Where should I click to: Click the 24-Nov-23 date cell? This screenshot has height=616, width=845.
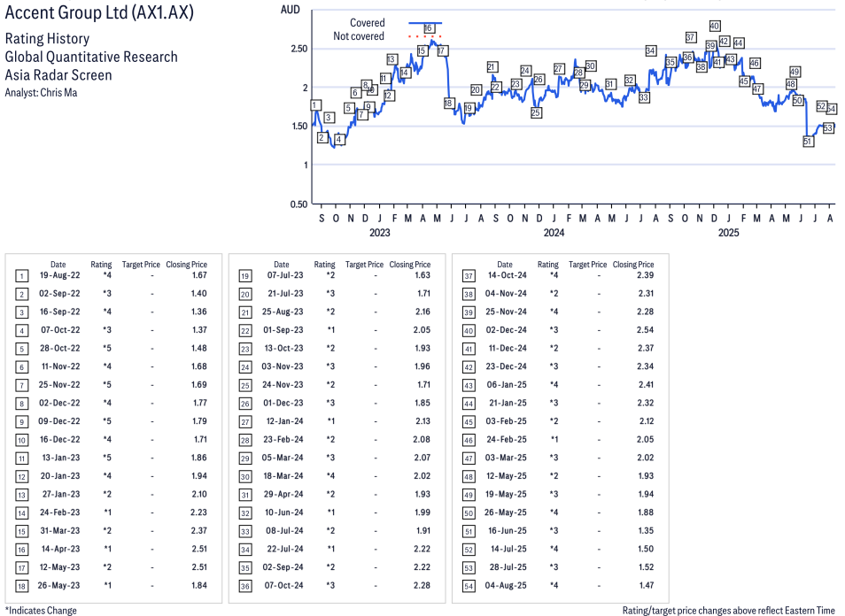[283, 385]
